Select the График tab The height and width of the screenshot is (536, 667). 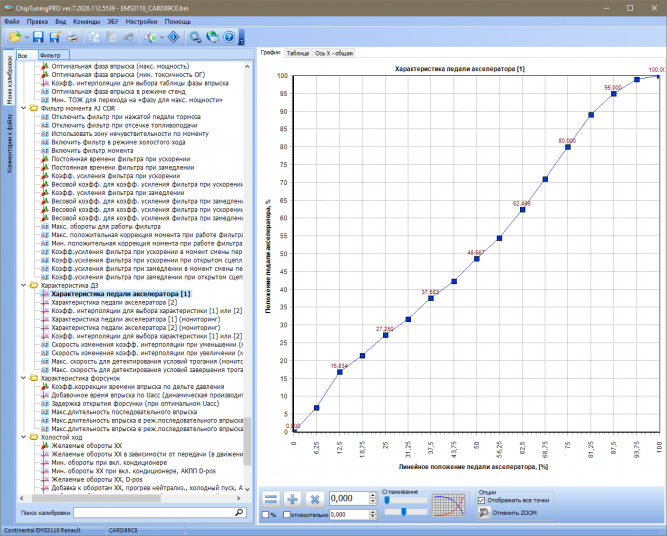(271, 53)
